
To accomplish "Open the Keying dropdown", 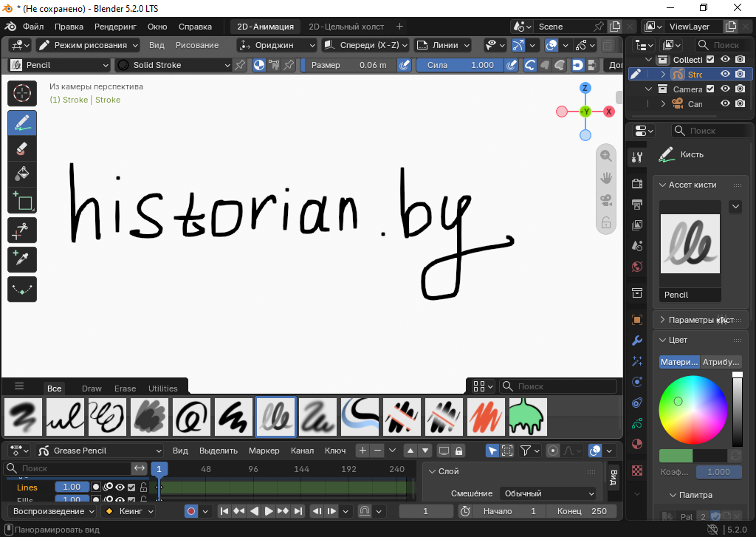I will tap(127, 511).
